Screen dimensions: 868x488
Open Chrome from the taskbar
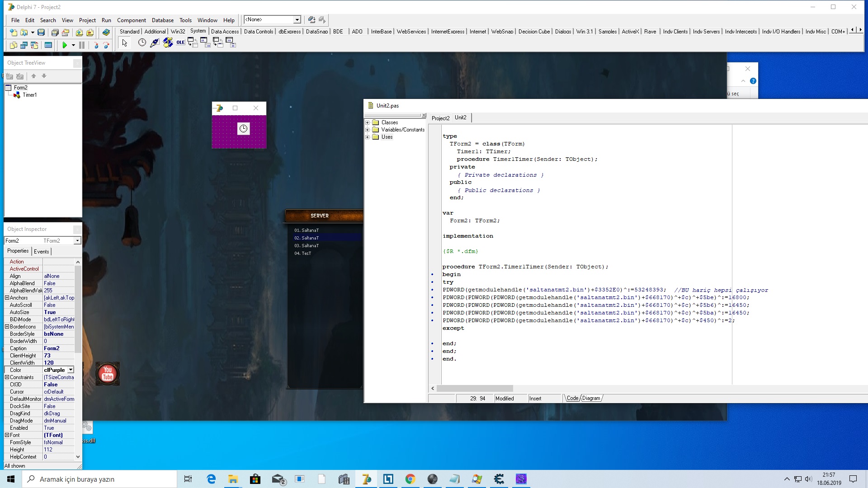410,479
